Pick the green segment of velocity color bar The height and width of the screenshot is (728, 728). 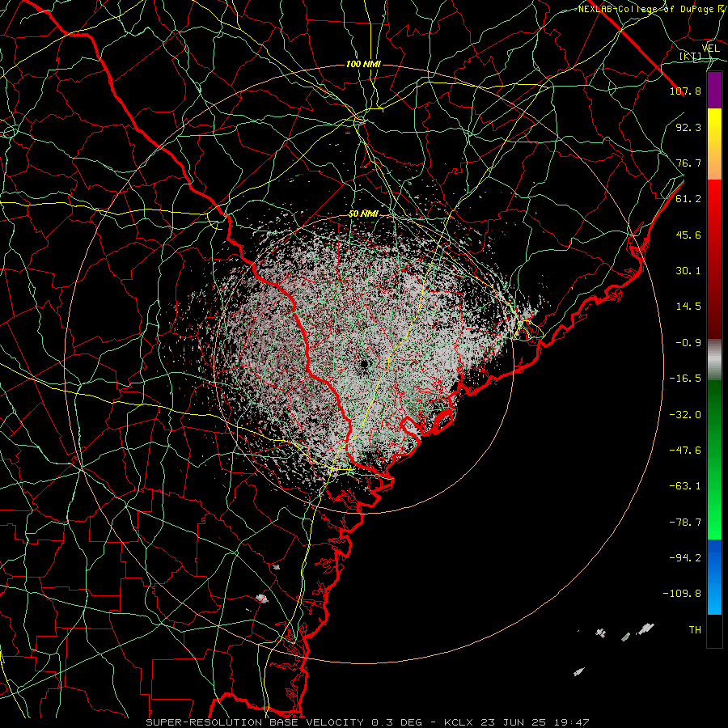(714, 459)
